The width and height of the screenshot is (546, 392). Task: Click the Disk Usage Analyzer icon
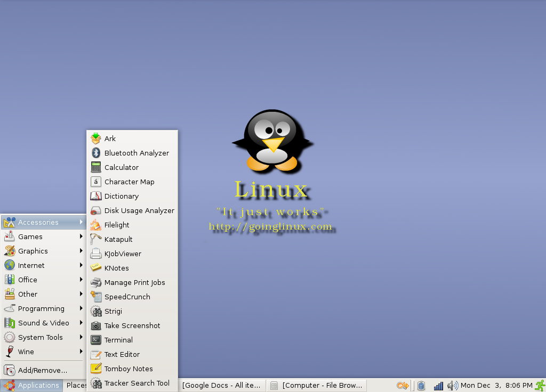point(96,210)
